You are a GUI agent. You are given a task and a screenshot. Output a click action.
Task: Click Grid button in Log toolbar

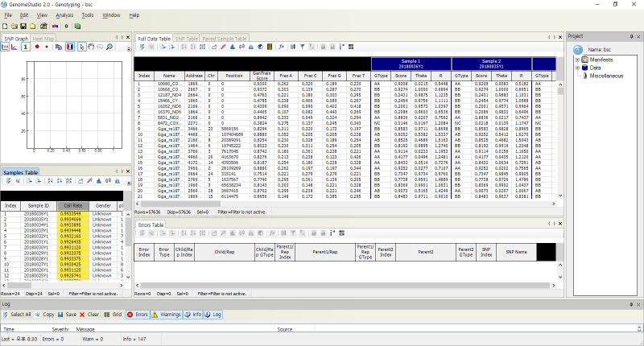(x=113, y=315)
